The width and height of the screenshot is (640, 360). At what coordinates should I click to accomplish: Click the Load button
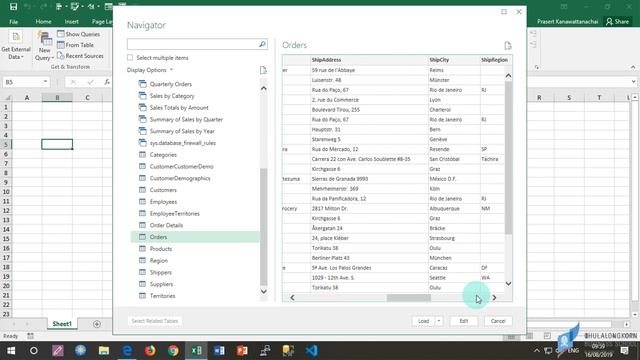pyautogui.click(x=423, y=321)
